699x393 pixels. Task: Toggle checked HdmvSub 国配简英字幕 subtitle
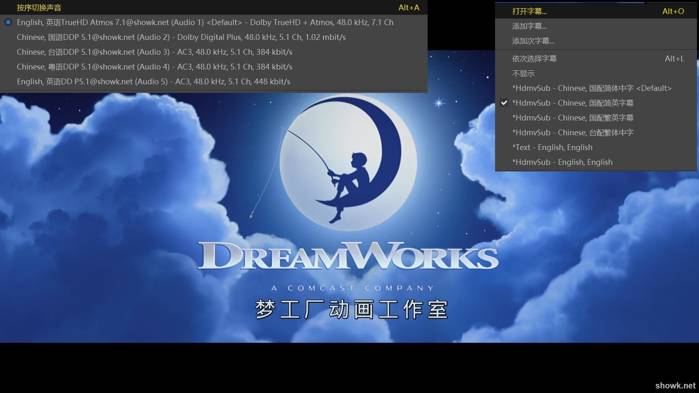point(596,103)
